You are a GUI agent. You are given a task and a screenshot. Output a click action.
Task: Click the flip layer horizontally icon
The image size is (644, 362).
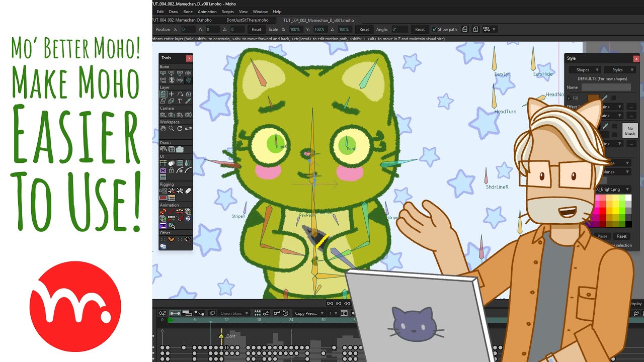pyautogui.click(x=464, y=29)
